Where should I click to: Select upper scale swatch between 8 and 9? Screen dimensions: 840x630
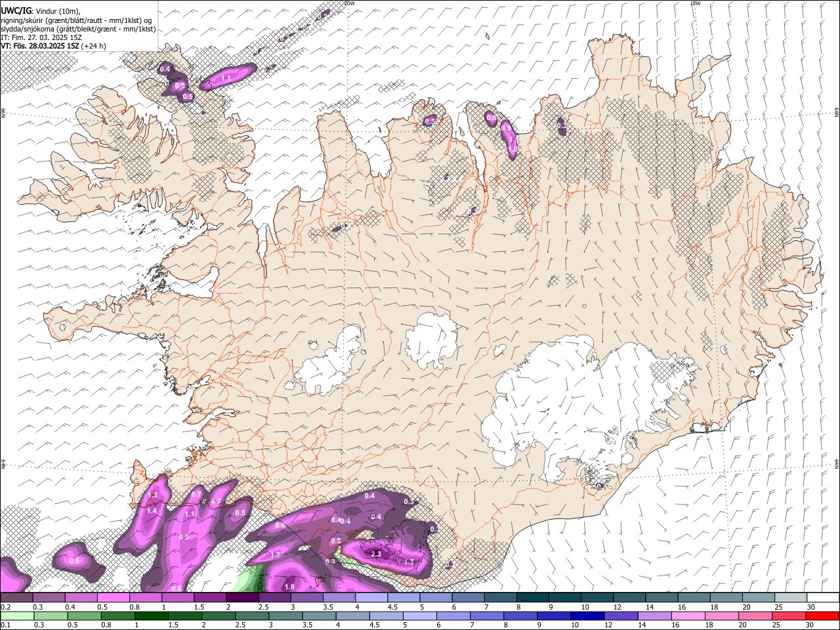coord(533,597)
